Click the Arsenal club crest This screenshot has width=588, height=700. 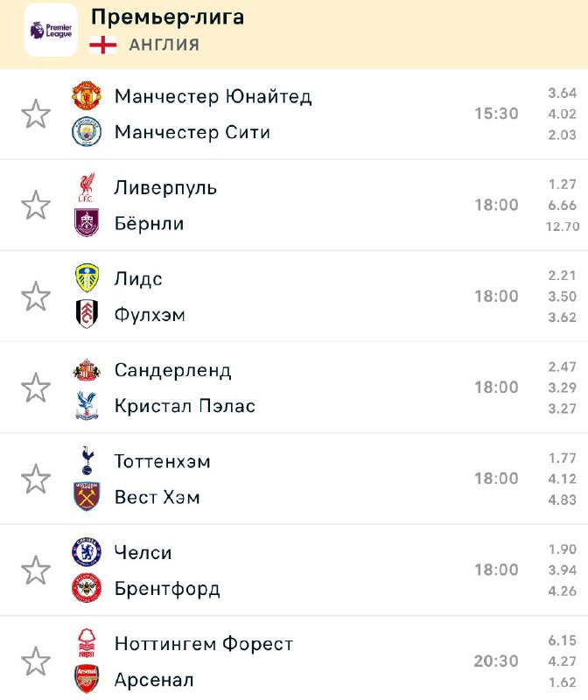coord(87,679)
